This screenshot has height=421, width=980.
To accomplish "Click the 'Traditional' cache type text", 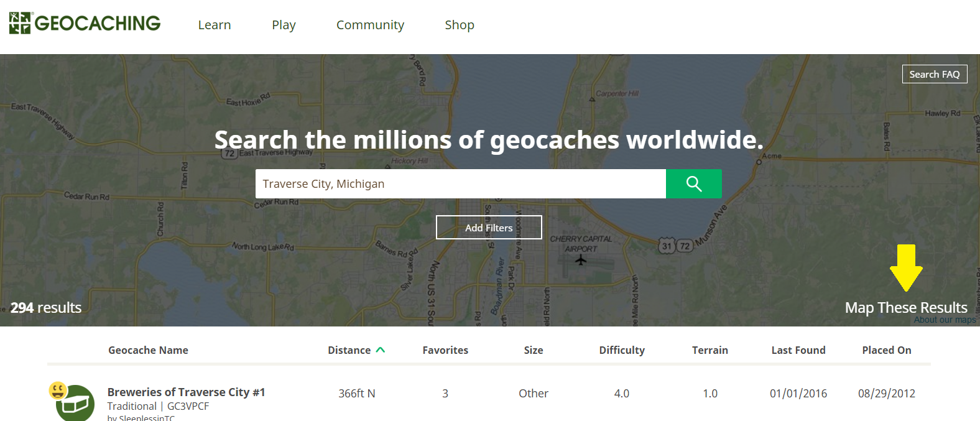I will click(132, 406).
